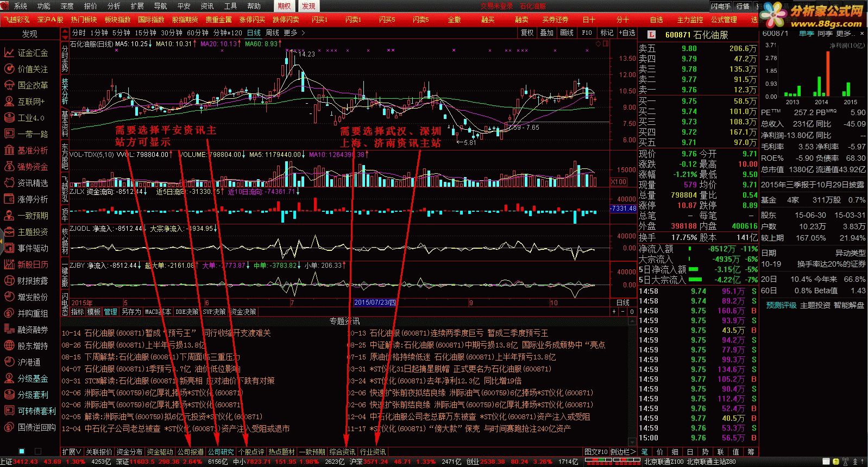This screenshot has width=868, height=467.
Task: Click the F10 button above chart
Action: tap(587, 33)
